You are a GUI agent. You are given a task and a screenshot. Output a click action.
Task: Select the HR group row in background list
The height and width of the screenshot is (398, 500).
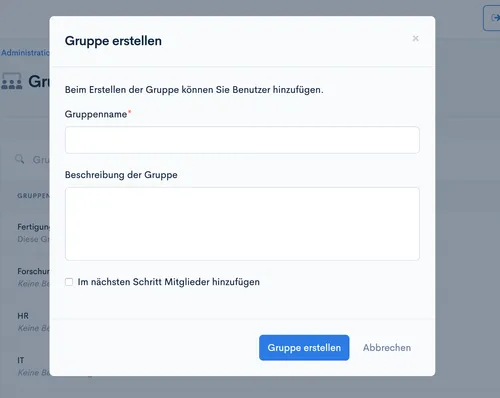point(25,322)
